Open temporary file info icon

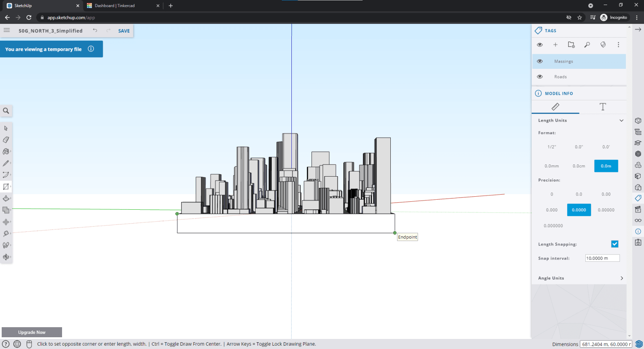[x=91, y=49]
